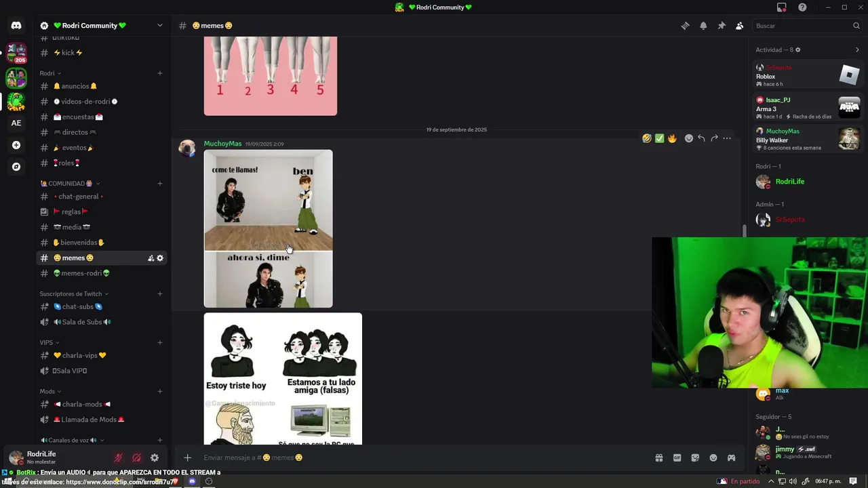The width and height of the screenshot is (868, 488).
Task: Open the Help question mark icon
Action: tap(802, 7)
